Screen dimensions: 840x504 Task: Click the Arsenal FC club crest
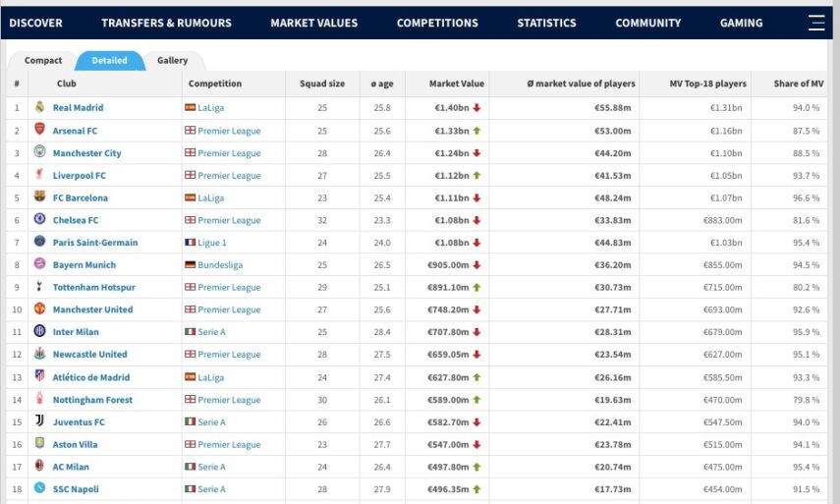tap(39, 131)
